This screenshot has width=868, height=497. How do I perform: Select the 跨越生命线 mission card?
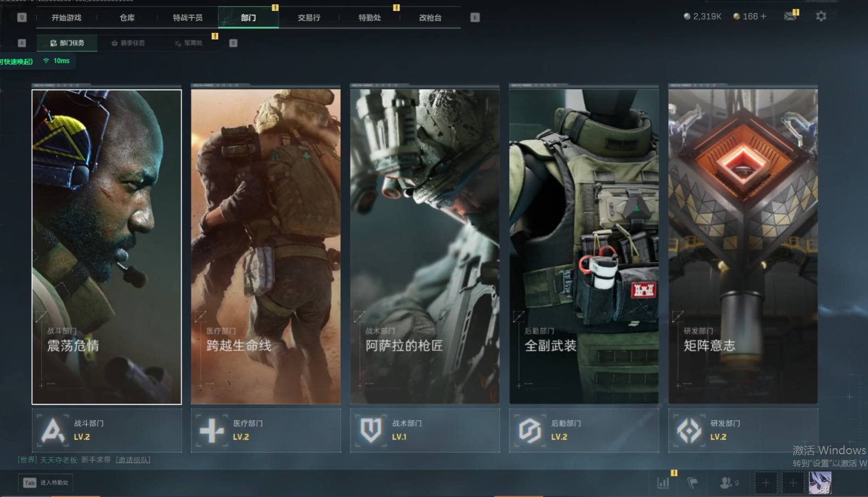tap(266, 247)
